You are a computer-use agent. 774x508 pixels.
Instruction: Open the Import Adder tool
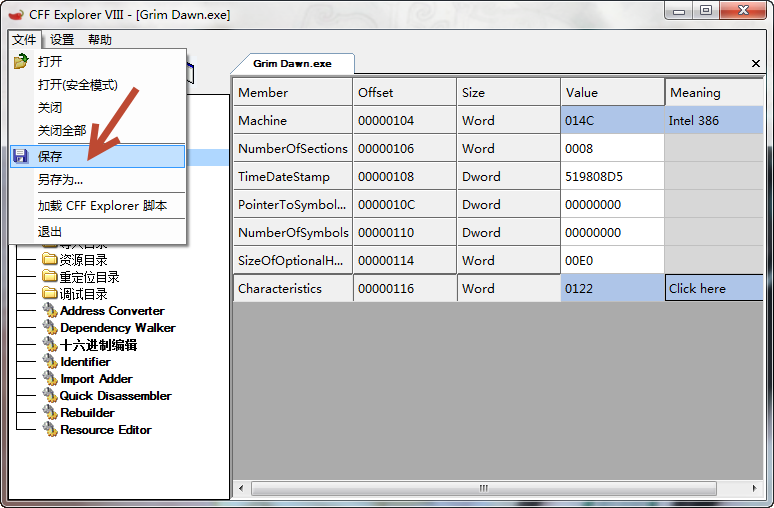(x=97, y=379)
